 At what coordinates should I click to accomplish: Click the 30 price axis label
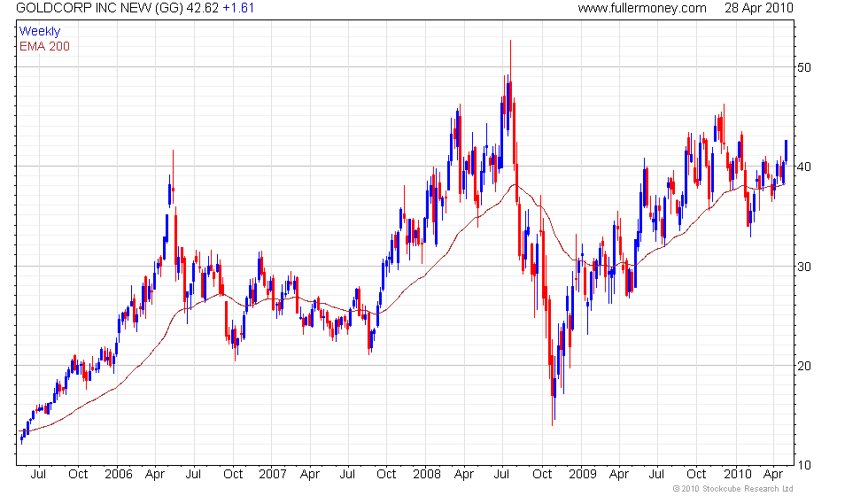(x=804, y=267)
